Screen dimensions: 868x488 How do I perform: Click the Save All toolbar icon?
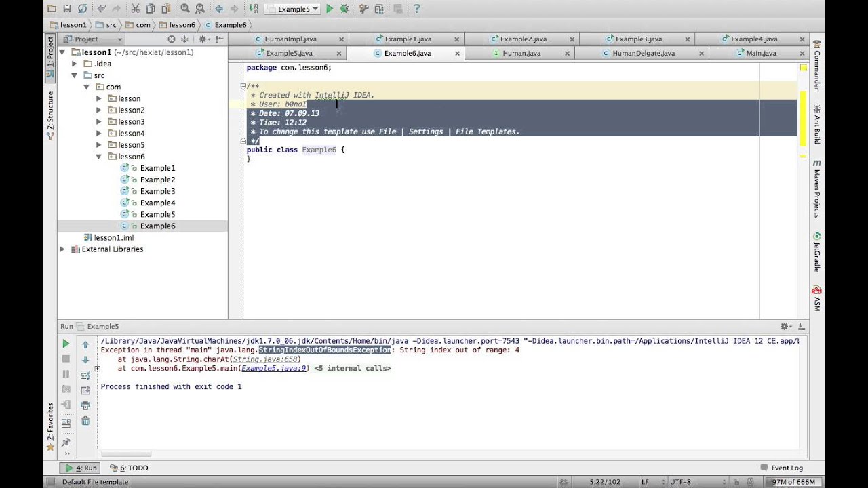click(67, 9)
